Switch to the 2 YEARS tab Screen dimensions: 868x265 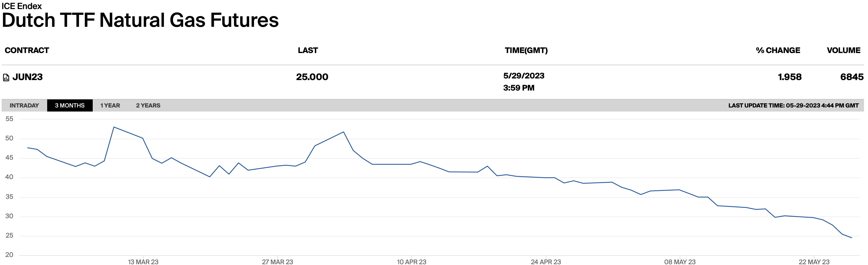(148, 105)
